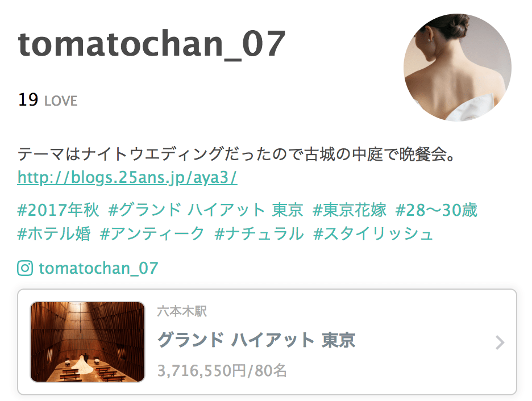Click the Instagram icon
Screen dimensions: 532x401
[25, 268]
